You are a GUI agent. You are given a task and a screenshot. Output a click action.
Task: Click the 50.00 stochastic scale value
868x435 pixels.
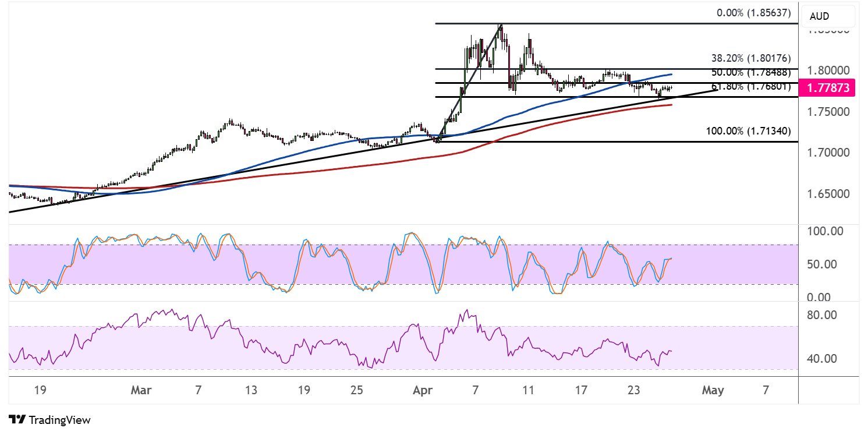point(823,264)
